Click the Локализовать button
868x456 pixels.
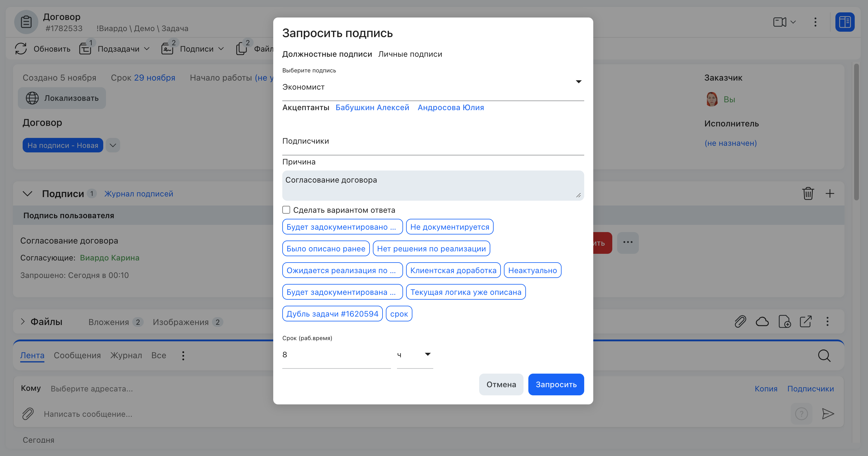coord(62,98)
